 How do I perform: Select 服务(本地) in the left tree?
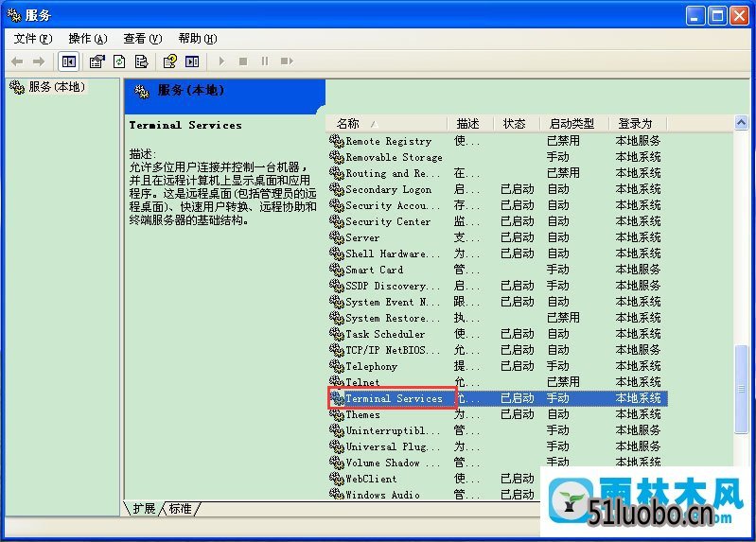pos(57,87)
